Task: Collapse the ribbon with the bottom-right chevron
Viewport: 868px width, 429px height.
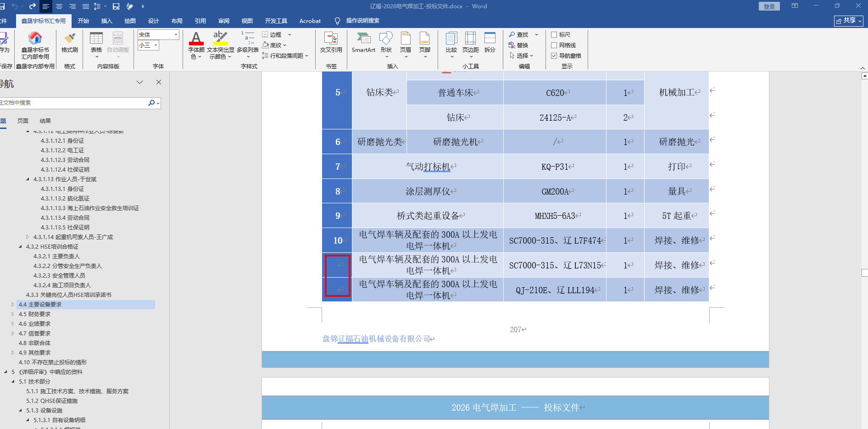Action: click(x=862, y=68)
